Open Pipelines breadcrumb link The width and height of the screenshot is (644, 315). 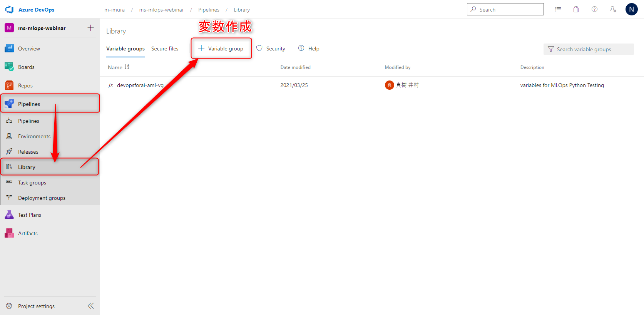tap(209, 10)
